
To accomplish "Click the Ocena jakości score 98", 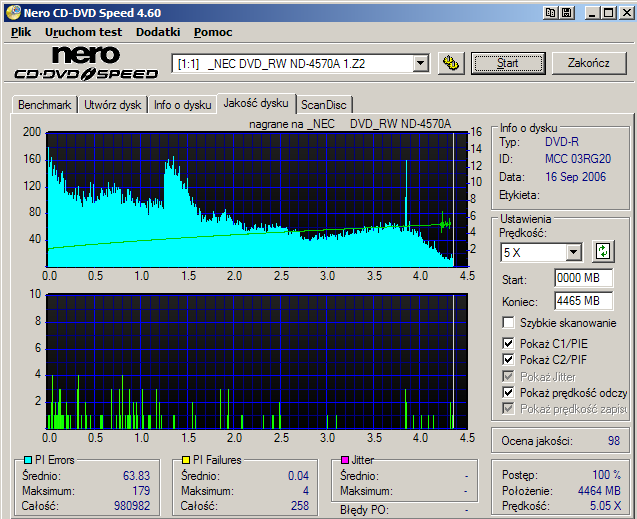I will 614,441.
